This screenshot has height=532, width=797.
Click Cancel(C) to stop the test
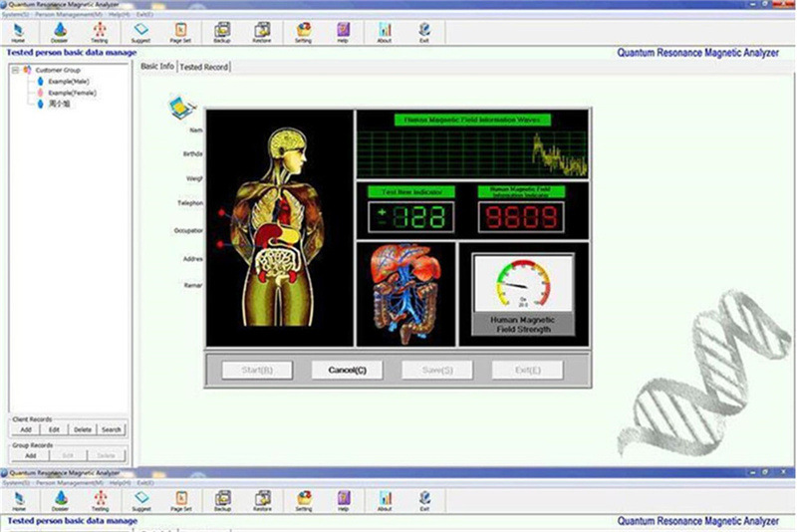coord(347,370)
